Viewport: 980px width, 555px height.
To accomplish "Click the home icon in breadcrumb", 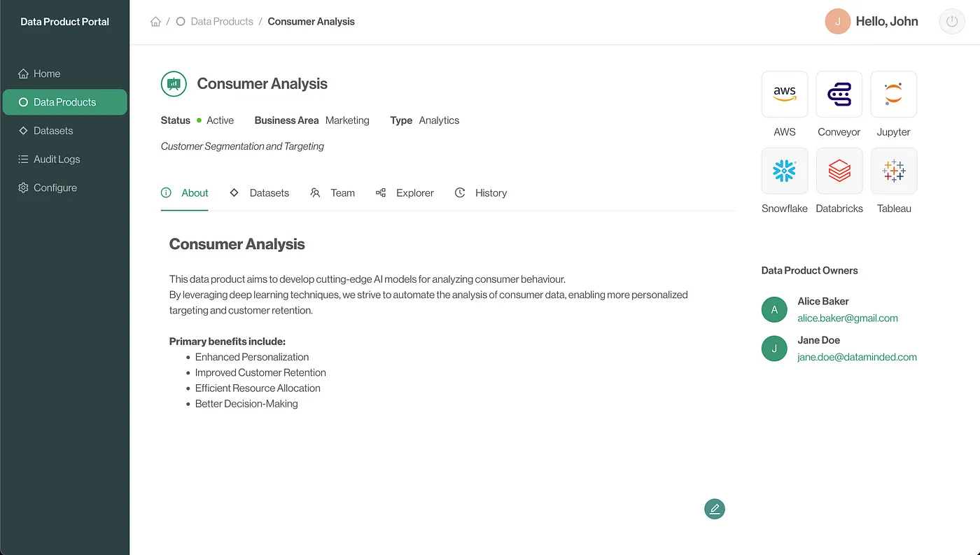I will 155,22.
